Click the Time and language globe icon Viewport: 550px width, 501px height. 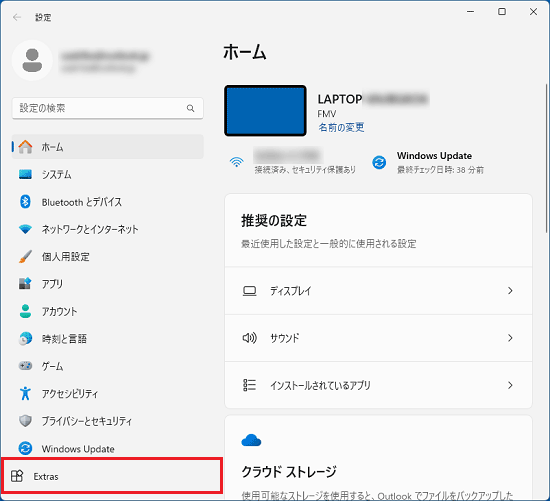(x=25, y=339)
